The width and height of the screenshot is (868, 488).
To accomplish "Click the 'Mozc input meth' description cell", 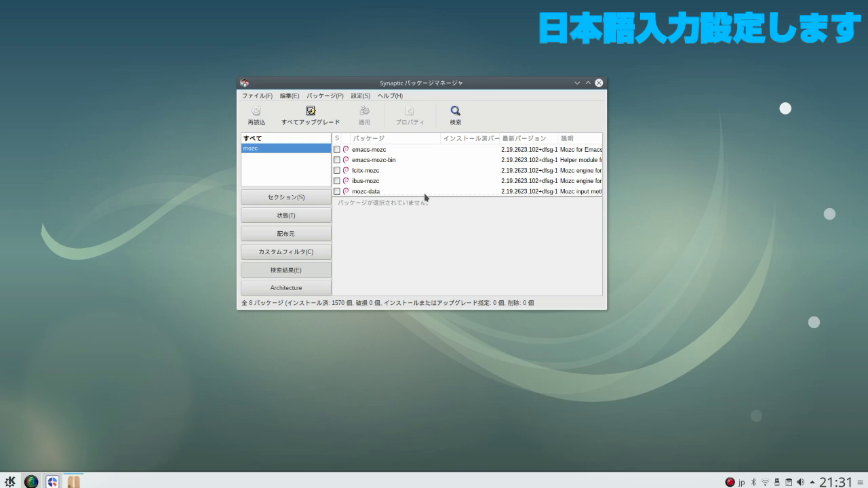I will coord(581,191).
